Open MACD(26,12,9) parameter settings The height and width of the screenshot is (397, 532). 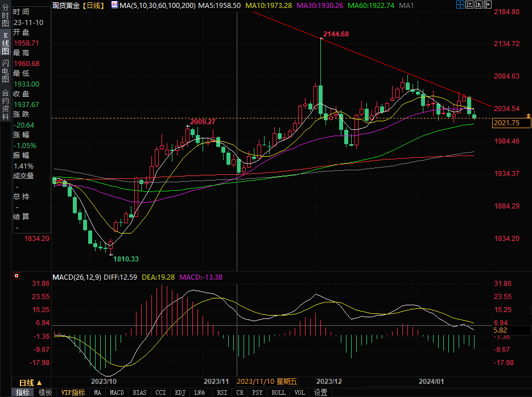77,277
